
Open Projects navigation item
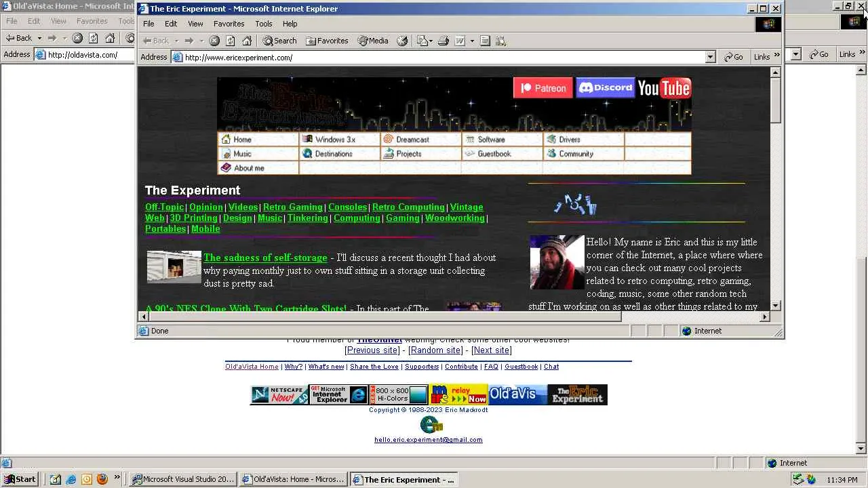coord(420,154)
